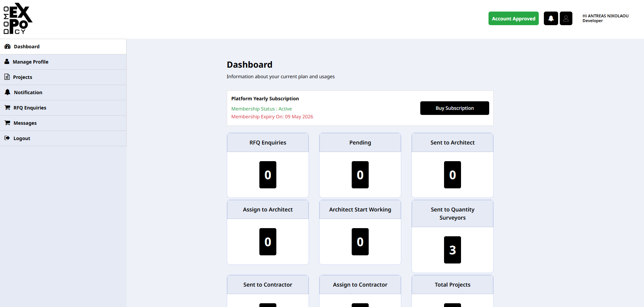This screenshot has height=307, width=644.
Task: Click the Architect Start Working count
Action: coord(360,242)
